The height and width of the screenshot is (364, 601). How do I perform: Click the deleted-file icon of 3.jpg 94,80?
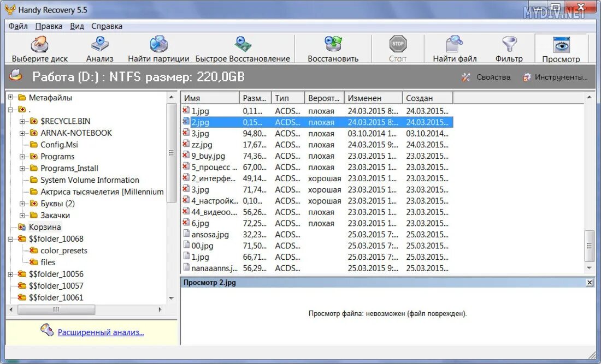click(186, 133)
